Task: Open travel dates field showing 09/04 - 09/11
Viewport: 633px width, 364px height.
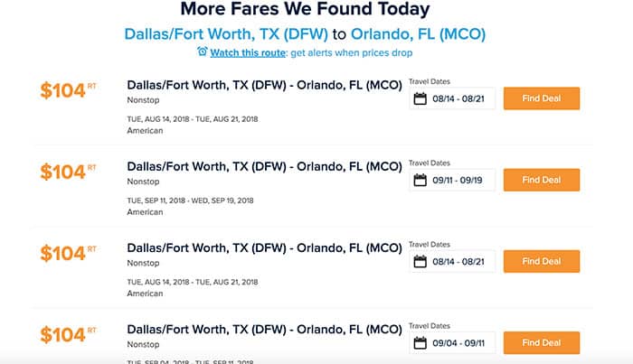Action: (x=452, y=342)
